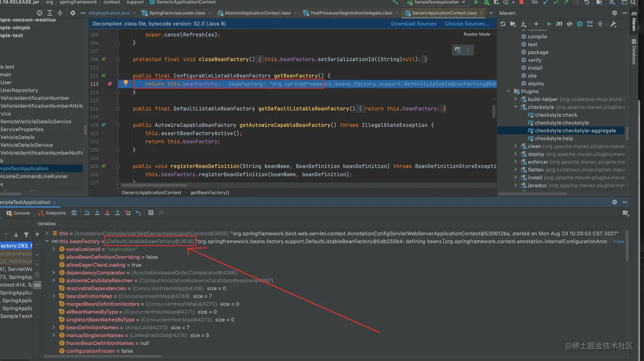
Task: Download sources and documentation in Maven toolbar
Action: 524,24
